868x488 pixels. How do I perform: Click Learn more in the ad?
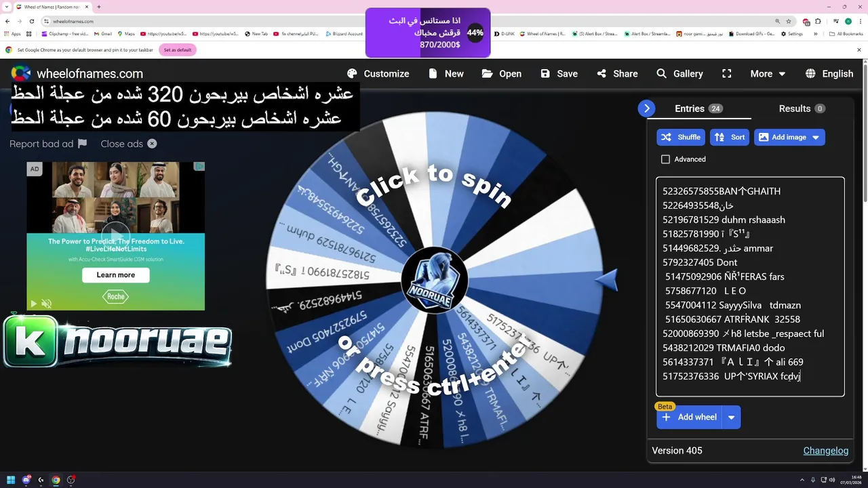coord(115,274)
